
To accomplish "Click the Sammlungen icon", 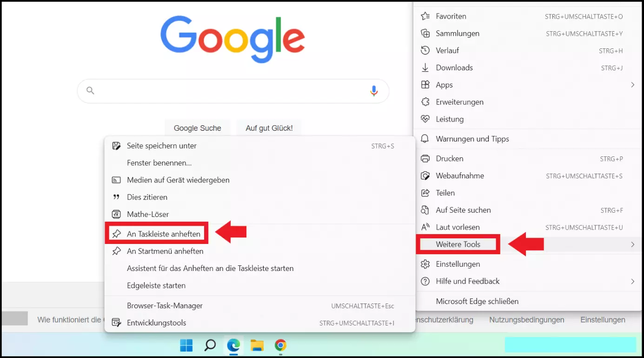I will point(425,34).
